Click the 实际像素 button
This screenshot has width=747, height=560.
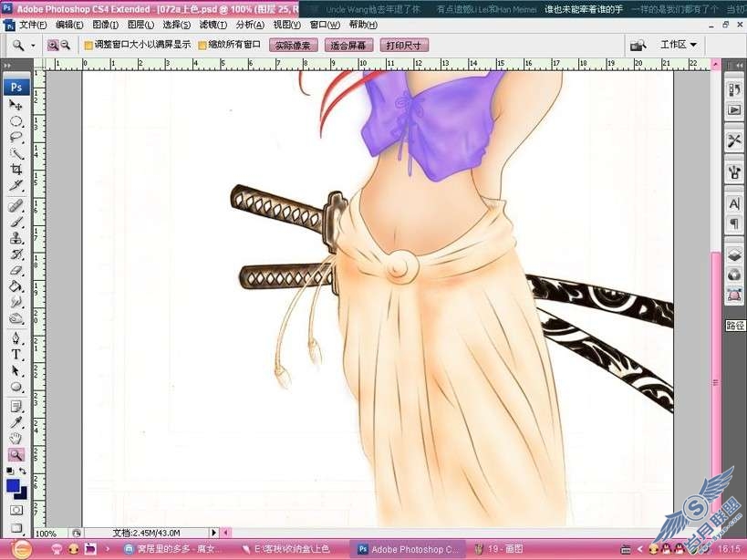pyautogui.click(x=293, y=46)
